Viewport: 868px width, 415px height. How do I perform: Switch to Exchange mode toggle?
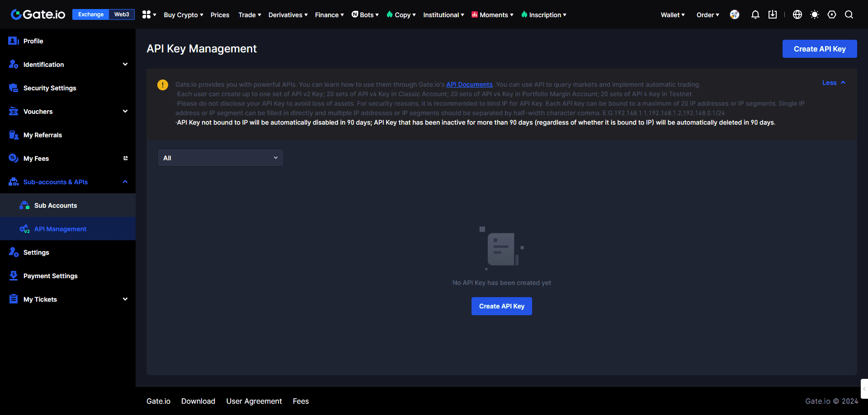91,14
